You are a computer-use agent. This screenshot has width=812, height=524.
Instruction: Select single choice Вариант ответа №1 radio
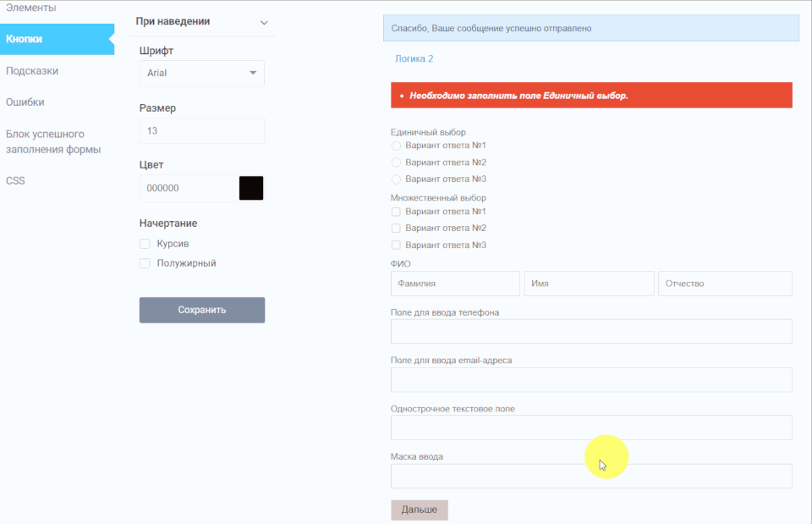click(x=396, y=146)
